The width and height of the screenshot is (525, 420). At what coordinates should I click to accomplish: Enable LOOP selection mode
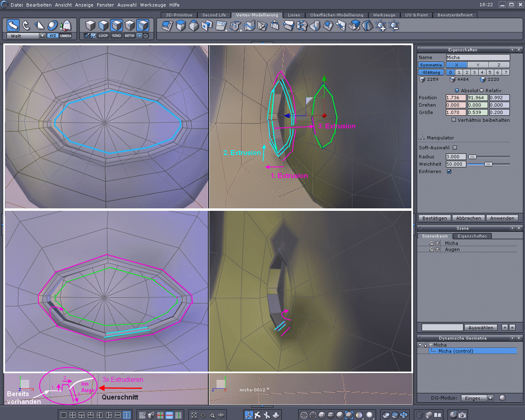click(x=103, y=36)
